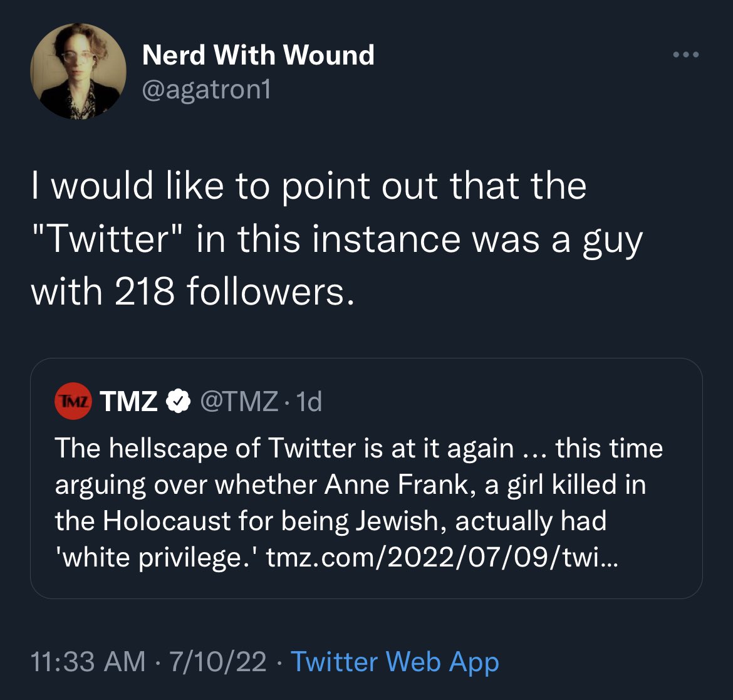Image resolution: width=733 pixels, height=700 pixels.
Task: Click the 'white privilege.' phrase in quoted tweet
Action: tap(156, 557)
